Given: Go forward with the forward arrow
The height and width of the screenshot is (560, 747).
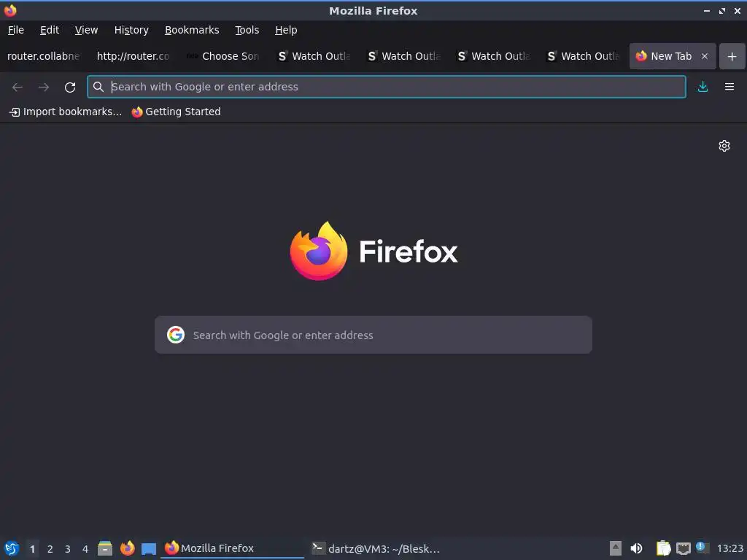Looking at the screenshot, I should pyautogui.click(x=43, y=87).
